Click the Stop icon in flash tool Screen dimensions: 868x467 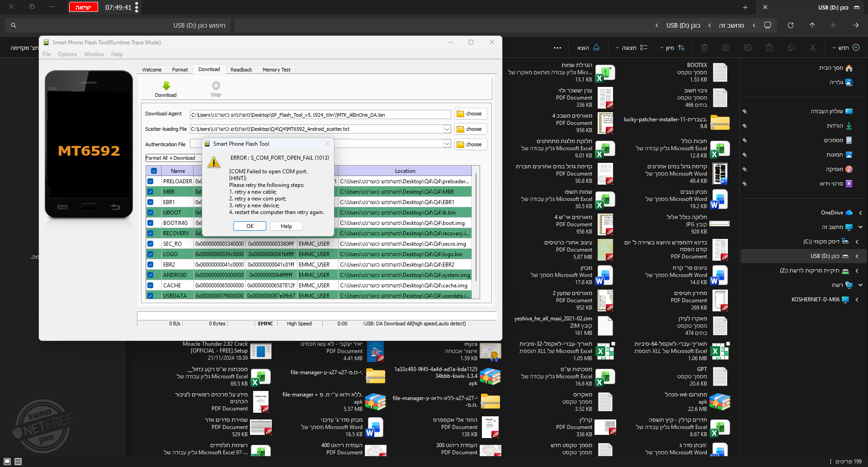216,86
